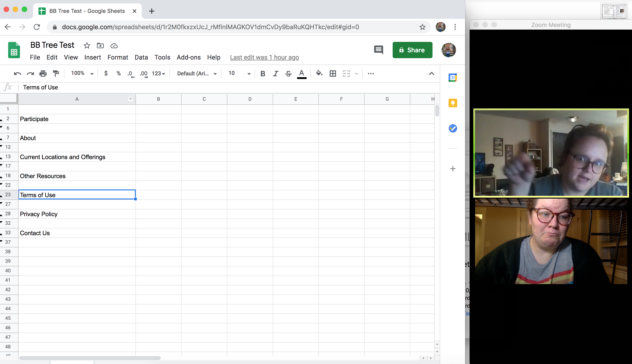Click the Share button
This screenshot has height=364, width=632.
click(x=412, y=50)
